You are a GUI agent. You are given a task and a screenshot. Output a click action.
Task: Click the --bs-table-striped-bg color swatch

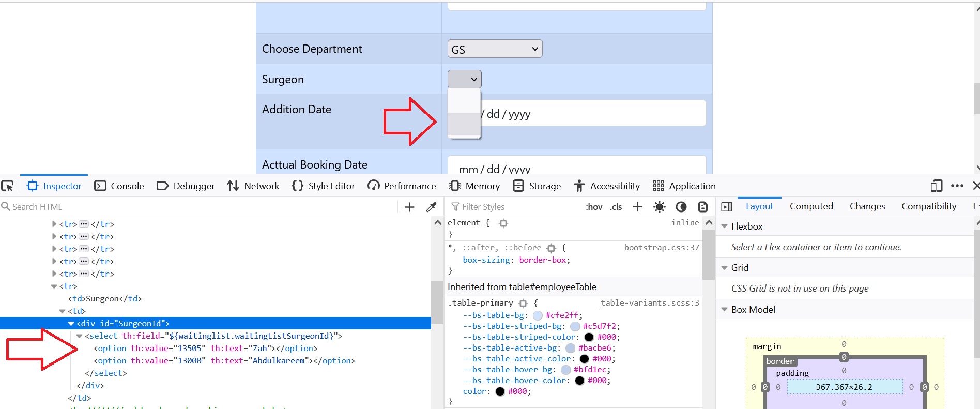(575, 326)
